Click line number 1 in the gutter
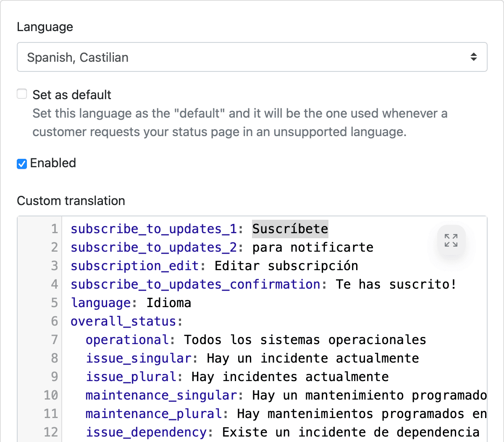 [x=54, y=229]
